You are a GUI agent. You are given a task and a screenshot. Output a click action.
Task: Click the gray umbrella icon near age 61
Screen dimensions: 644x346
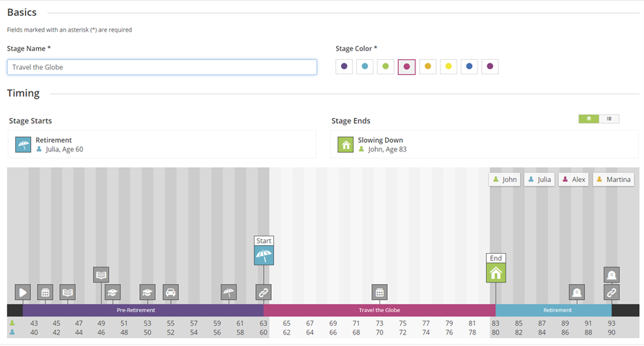pyautogui.click(x=229, y=292)
